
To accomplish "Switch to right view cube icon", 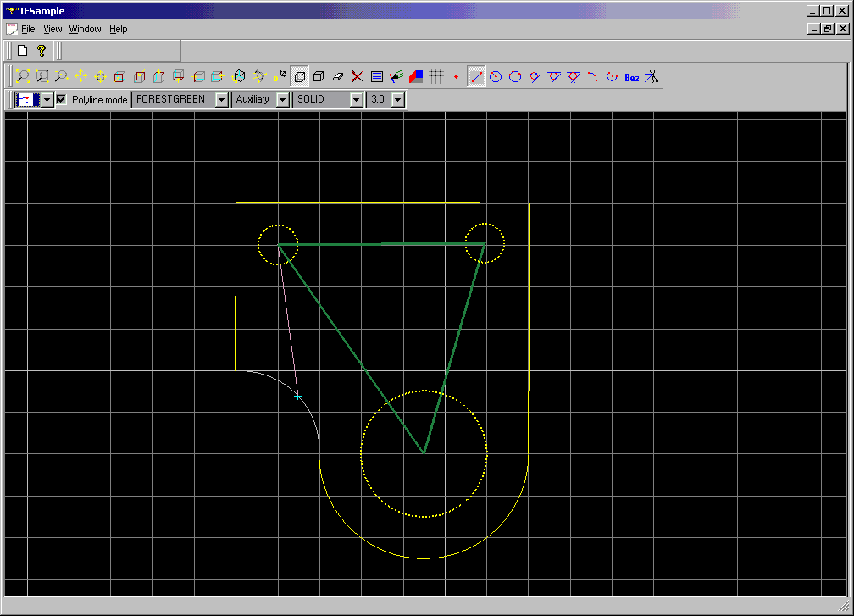I will [x=217, y=77].
